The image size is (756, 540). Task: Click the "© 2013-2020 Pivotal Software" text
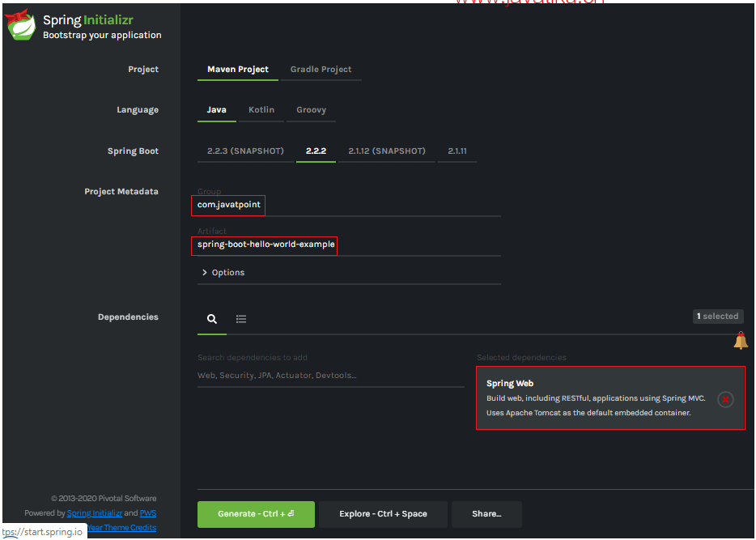click(x=104, y=499)
